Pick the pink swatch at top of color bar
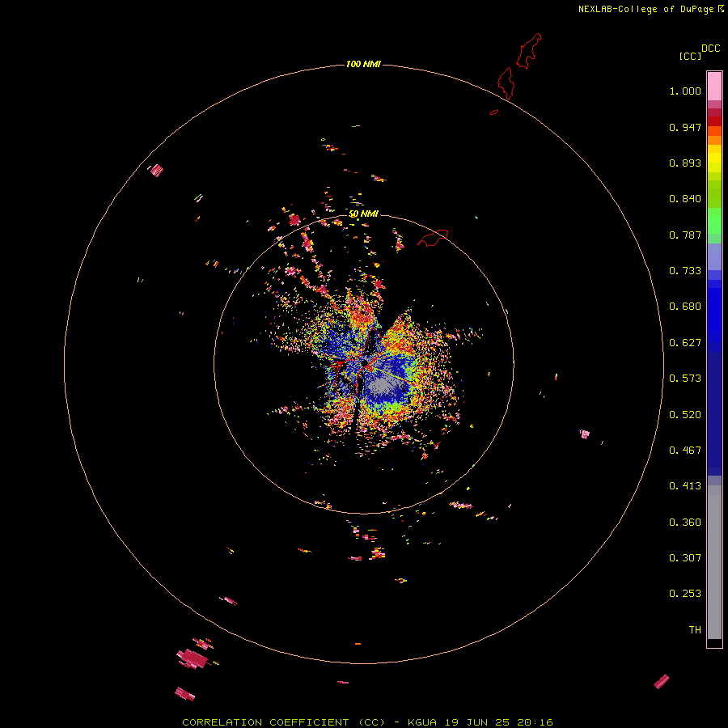The height and width of the screenshot is (728, 728). pos(714,87)
